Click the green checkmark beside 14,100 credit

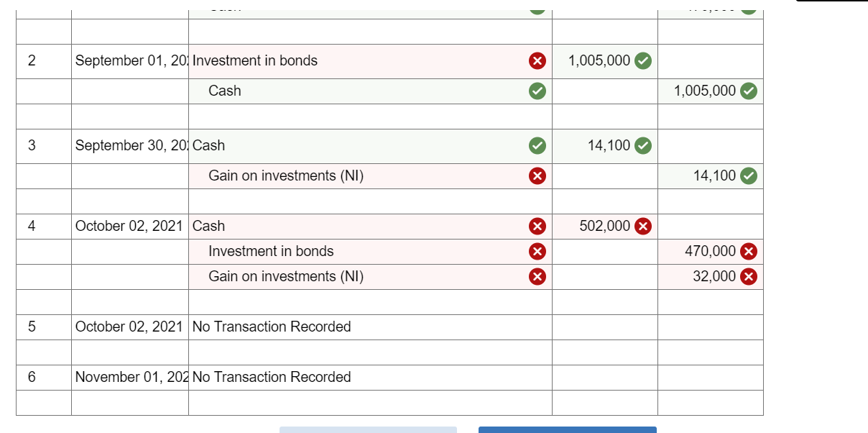pyautogui.click(x=751, y=176)
